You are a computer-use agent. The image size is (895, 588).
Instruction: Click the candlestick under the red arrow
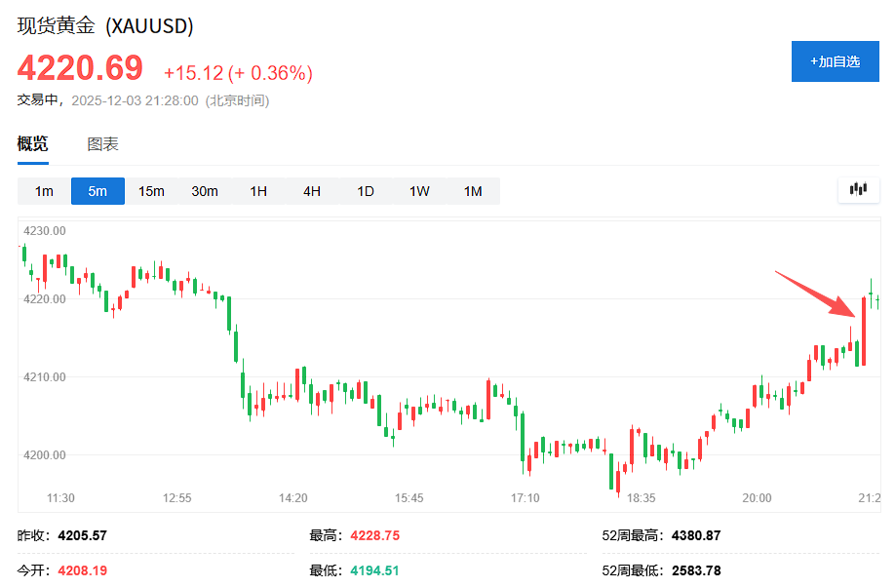[863, 332]
